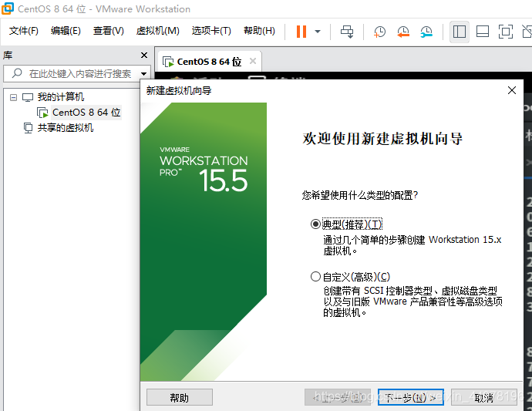Click the running VM icon in CentOS tab
Image resolution: width=532 pixels, height=411 pixels.
pos(168,62)
